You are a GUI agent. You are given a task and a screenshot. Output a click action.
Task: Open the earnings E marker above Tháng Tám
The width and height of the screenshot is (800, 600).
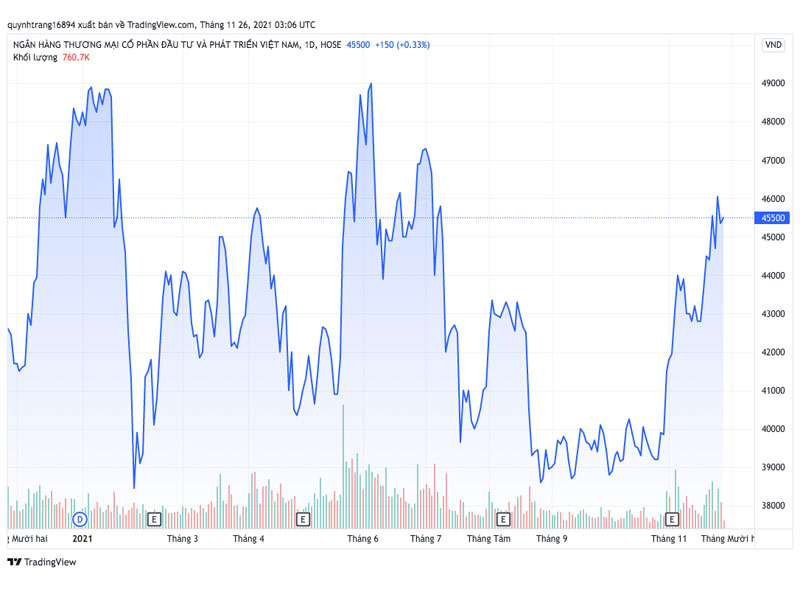(503, 519)
